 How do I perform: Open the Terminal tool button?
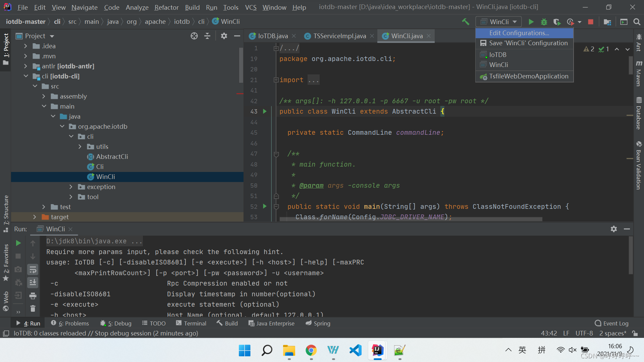click(191, 323)
